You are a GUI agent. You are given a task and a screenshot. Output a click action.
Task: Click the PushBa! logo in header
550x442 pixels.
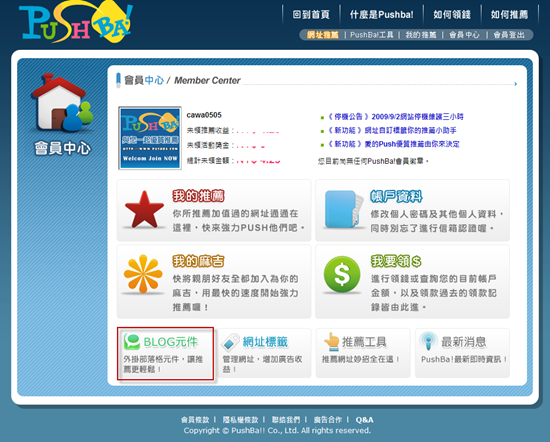click(76, 22)
